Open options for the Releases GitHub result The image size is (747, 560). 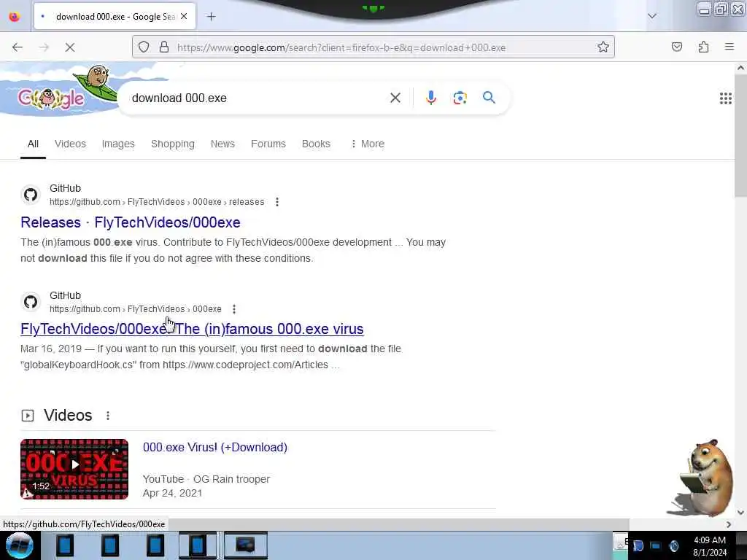(x=277, y=202)
